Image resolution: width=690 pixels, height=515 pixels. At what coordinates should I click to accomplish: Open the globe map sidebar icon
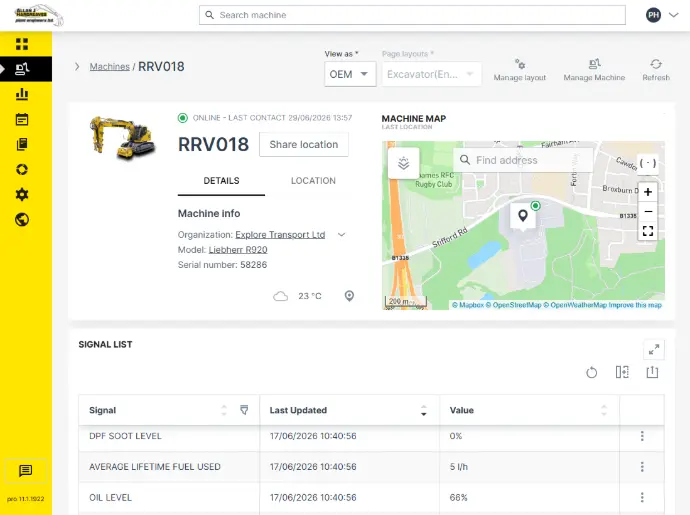click(22, 220)
